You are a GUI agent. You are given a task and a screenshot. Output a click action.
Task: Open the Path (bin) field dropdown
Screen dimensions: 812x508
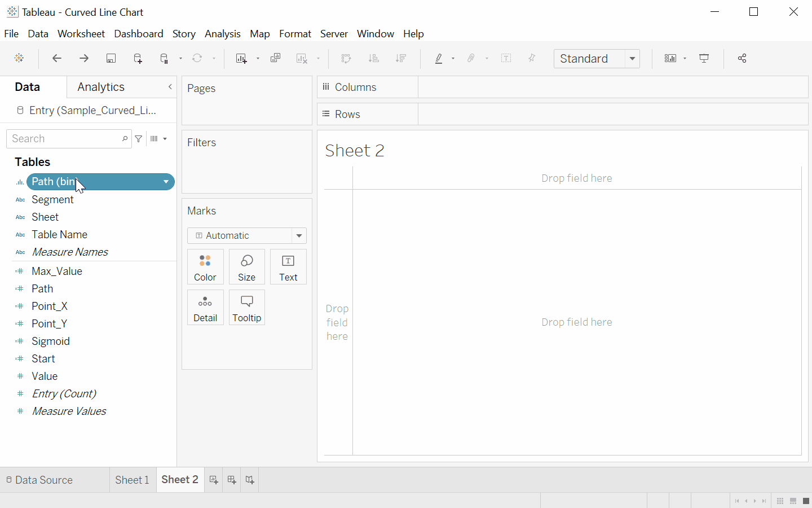point(165,182)
